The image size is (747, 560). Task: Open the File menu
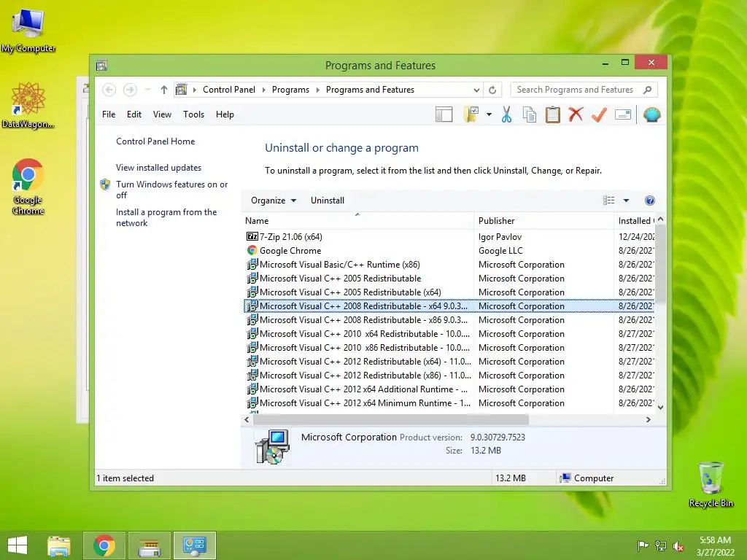pos(109,114)
